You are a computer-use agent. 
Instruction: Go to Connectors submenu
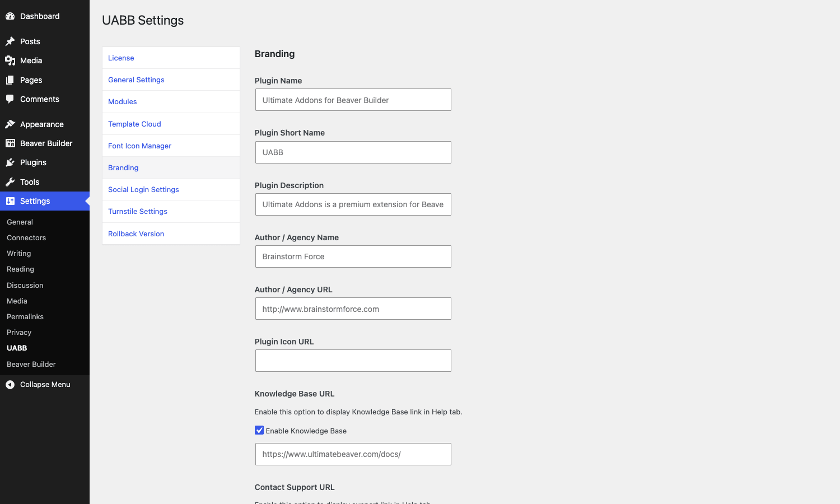[26, 237]
